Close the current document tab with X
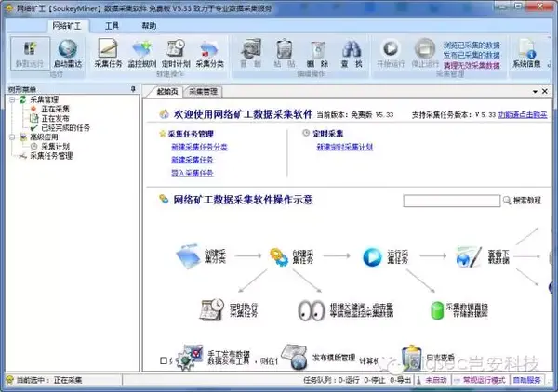Viewport: 558px width, 392px height. tap(544, 91)
